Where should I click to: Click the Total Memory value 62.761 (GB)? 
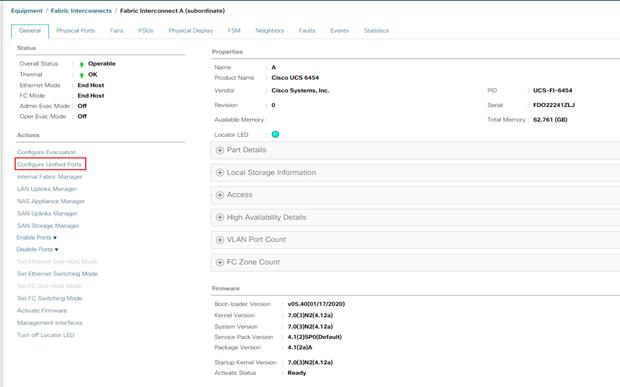pos(550,119)
